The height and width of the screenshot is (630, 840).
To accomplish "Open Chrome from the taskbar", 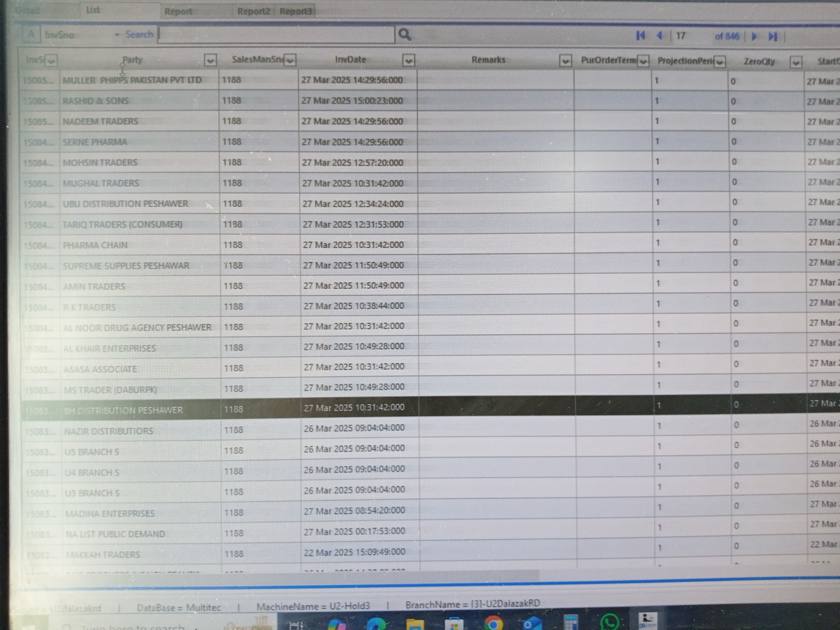I will (x=493, y=623).
